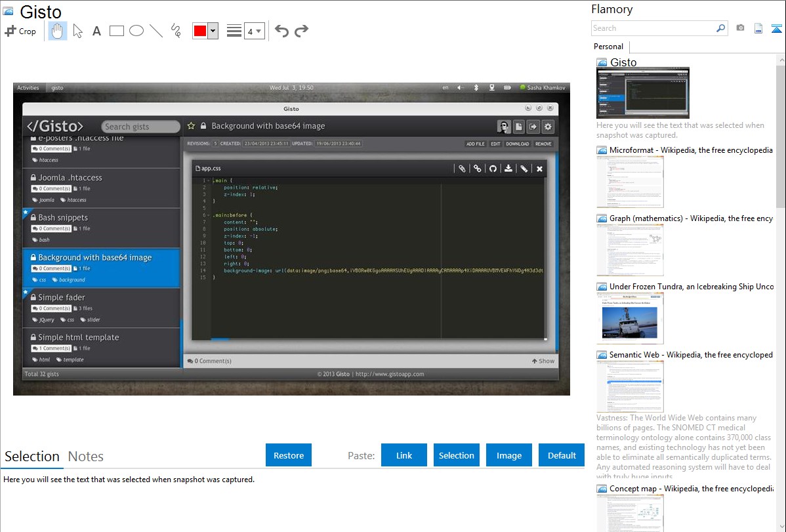This screenshot has width=786, height=532.
Task: Click the line thickness icon
Action: [x=234, y=31]
